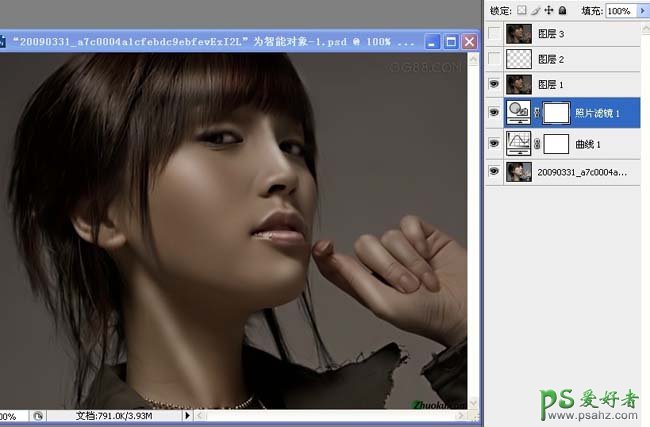Maximize the document window
Viewport: 650px width, 427px height.
(x=450, y=42)
